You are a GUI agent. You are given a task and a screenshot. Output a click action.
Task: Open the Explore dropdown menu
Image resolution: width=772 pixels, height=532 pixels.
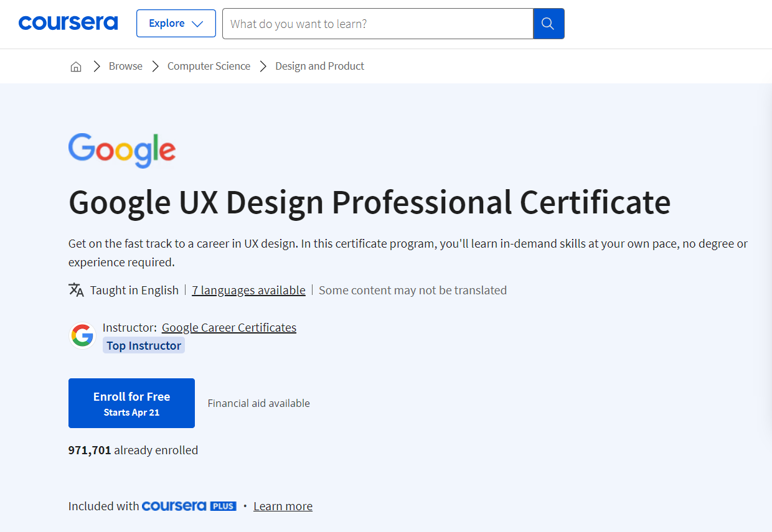[176, 23]
